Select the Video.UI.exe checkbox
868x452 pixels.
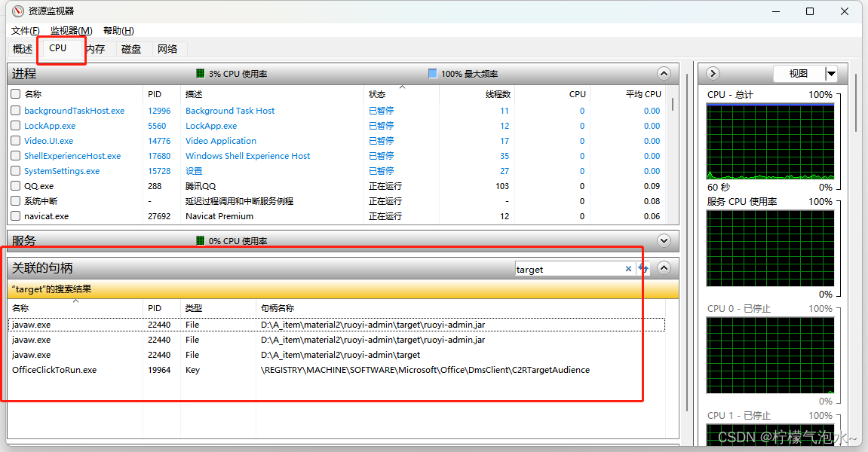[x=14, y=141]
